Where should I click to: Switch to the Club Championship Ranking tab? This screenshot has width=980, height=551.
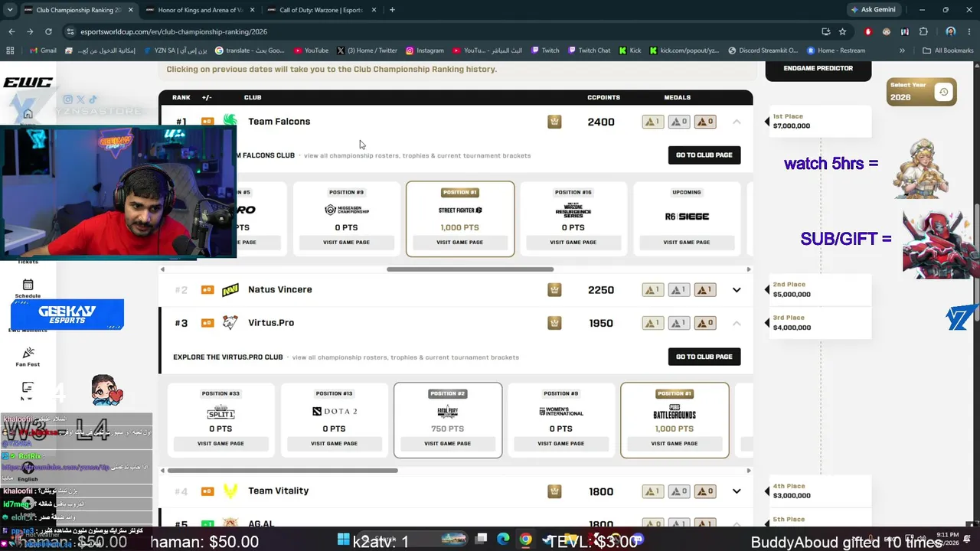[78, 10]
